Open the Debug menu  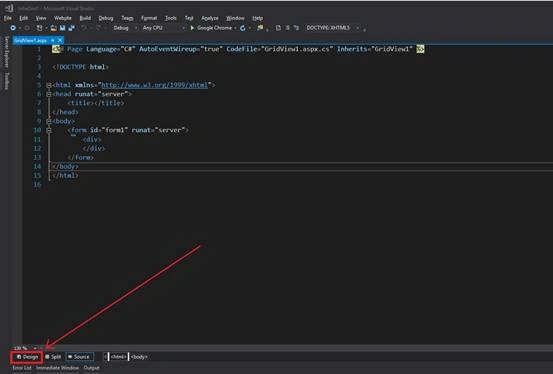pos(106,18)
